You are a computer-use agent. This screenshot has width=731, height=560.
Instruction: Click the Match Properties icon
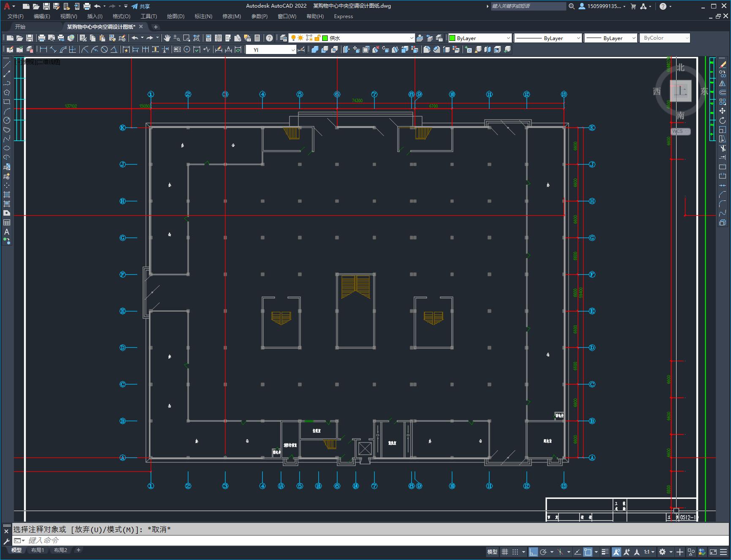coord(112,38)
